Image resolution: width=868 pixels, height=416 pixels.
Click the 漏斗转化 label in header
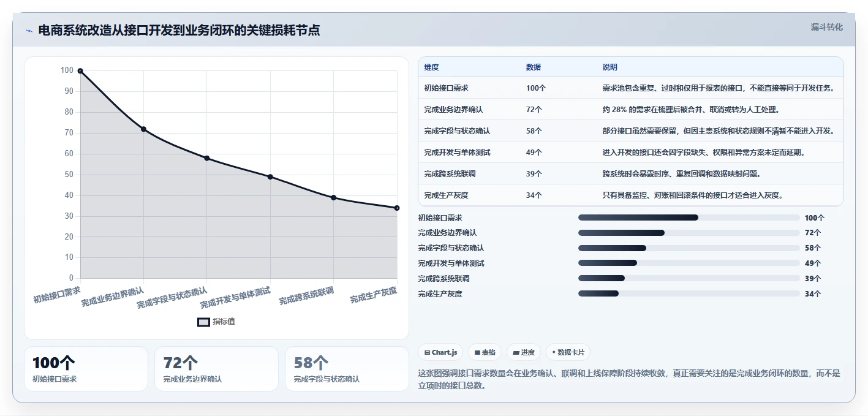826,27
